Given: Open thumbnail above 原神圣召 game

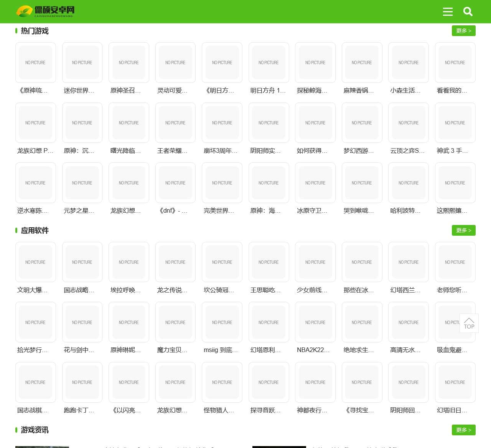Looking at the screenshot, I should (x=129, y=63).
